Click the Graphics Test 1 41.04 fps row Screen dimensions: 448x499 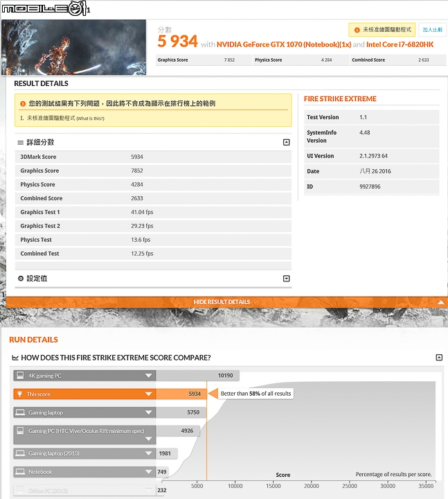click(153, 212)
